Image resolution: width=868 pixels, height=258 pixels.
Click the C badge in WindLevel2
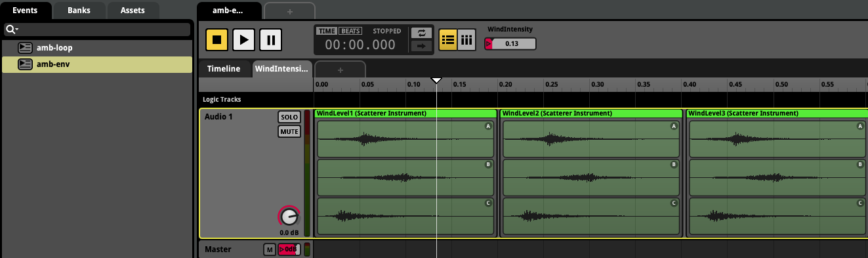(x=674, y=204)
